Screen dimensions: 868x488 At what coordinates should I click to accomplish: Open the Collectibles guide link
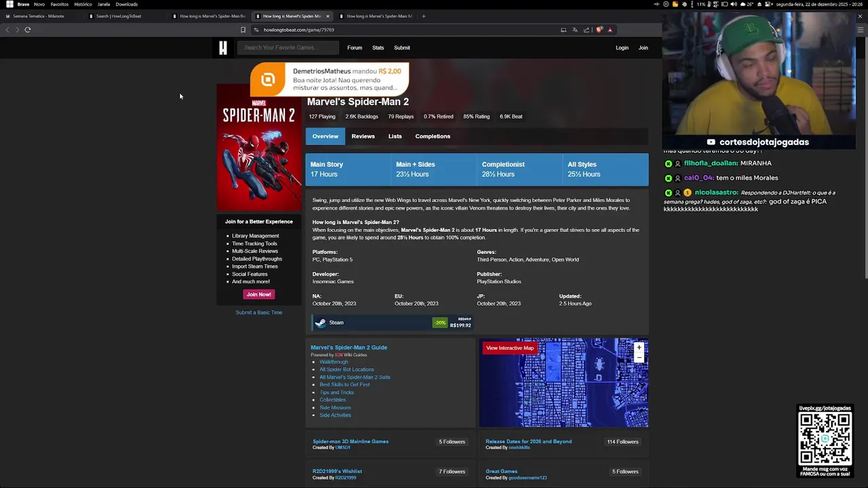click(x=332, y=400)
